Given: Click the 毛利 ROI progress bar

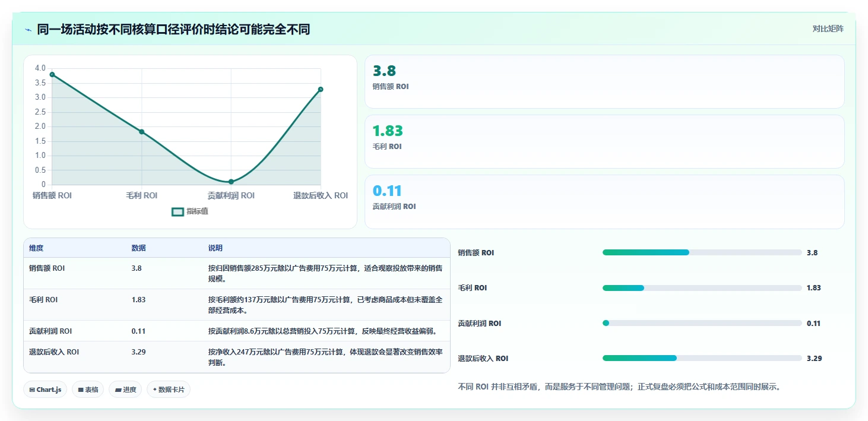Looking at the screenshot, I should coord(702,288).
